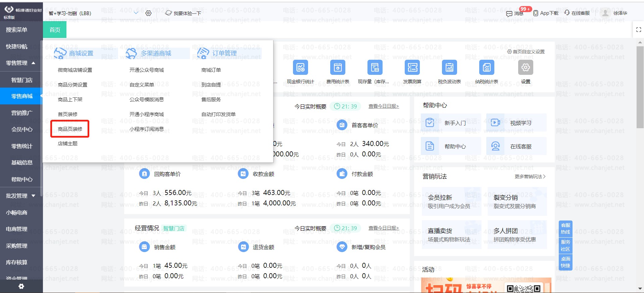Click the 首页自定义设置 button
Viewport: 644px width, 293px height.
pyautogui.click(x=526, y=52)
